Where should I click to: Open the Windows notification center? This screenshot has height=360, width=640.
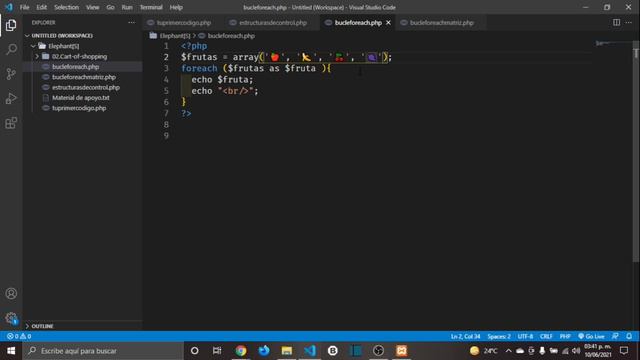[624, 351]
